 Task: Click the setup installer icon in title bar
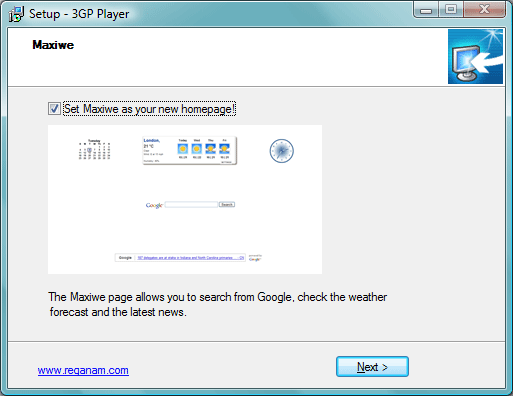pos(16,14)
